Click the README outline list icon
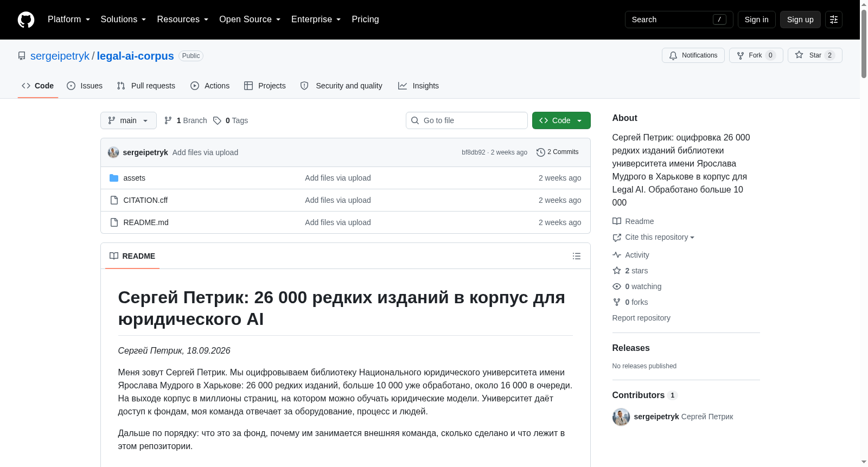The width and height of the screenshot is (868, 467). pyautogui.click(x=577, y=256)
